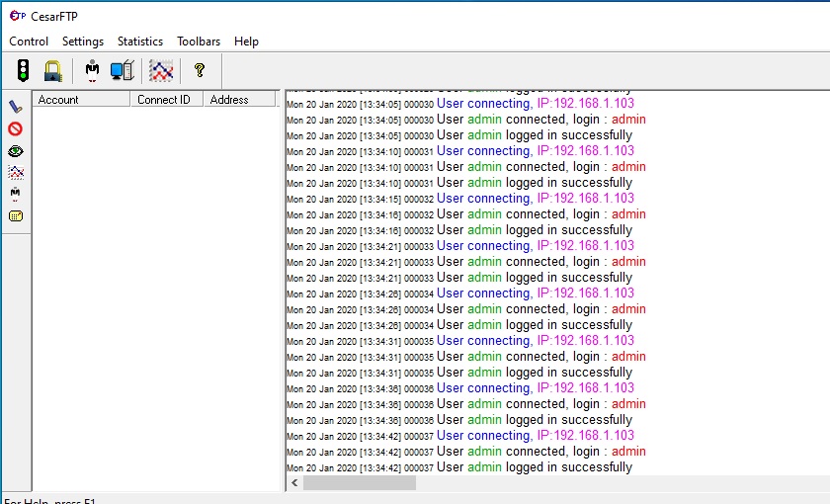Select log line 000036 User connecting
Screen dimensions: 830x504
click(460, 388)
